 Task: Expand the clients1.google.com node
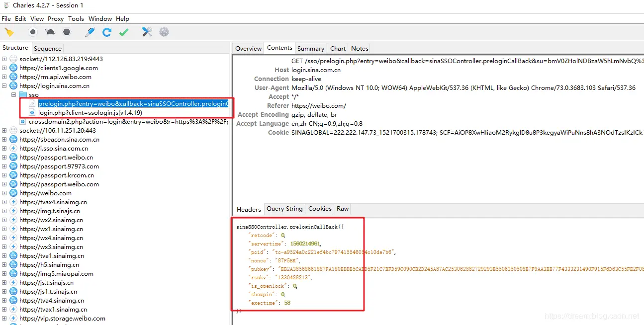pos(4,68)
